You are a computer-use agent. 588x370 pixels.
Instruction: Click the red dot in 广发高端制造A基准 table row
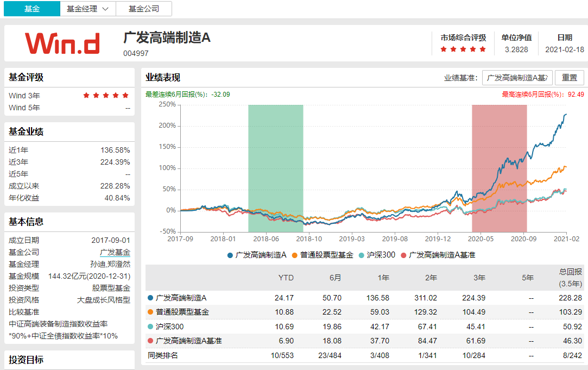click(150, 341)
